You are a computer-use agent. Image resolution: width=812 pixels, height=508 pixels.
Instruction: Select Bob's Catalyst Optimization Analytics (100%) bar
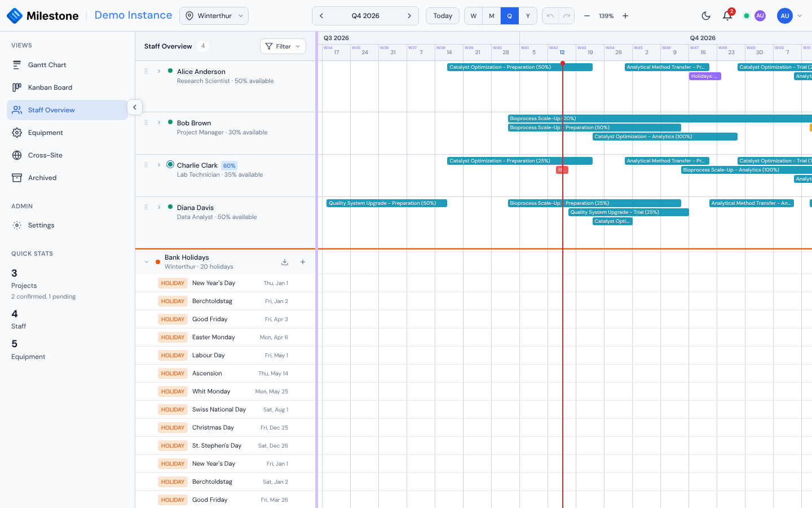coord(665,137)
